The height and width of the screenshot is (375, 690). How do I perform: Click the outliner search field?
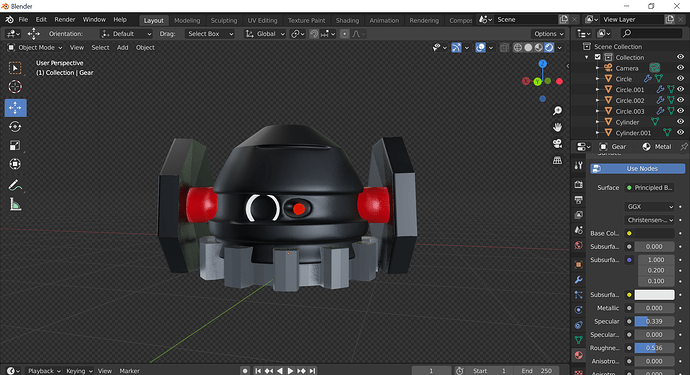(x=651, y=33)
